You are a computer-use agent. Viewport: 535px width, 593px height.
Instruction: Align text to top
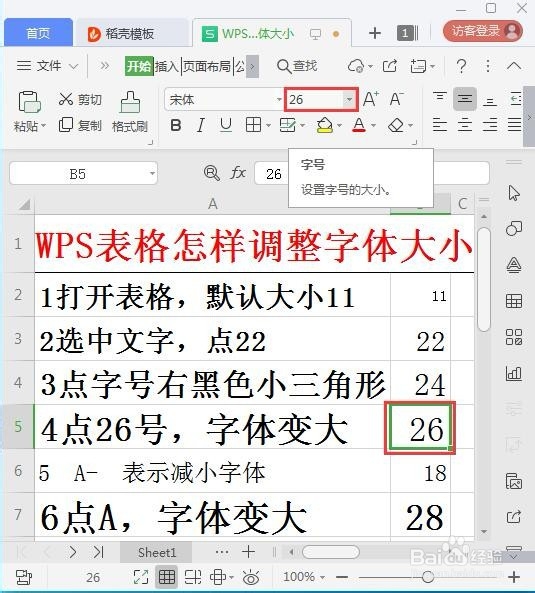coord(440,98)
